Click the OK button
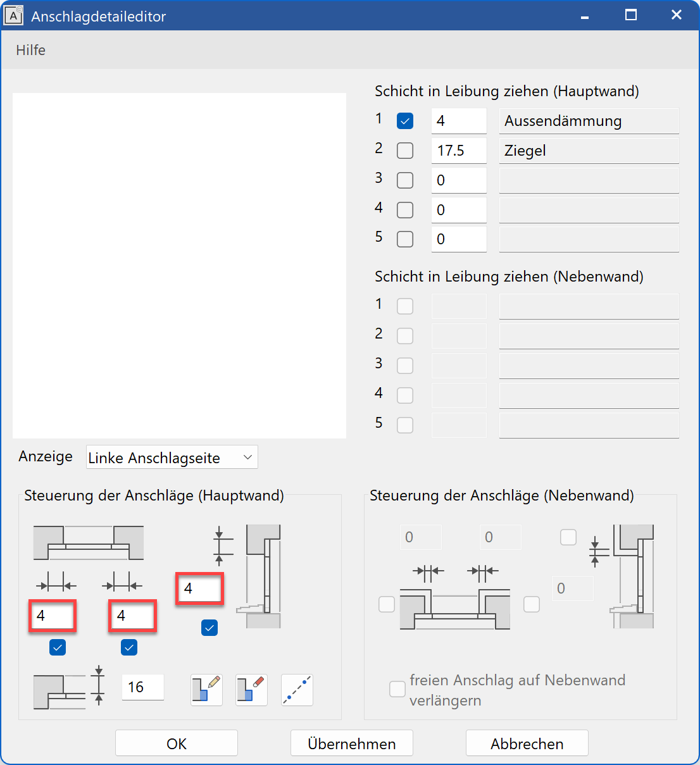Screen dimensions: 700x765 pyautogui.click(x=177, y=743)
